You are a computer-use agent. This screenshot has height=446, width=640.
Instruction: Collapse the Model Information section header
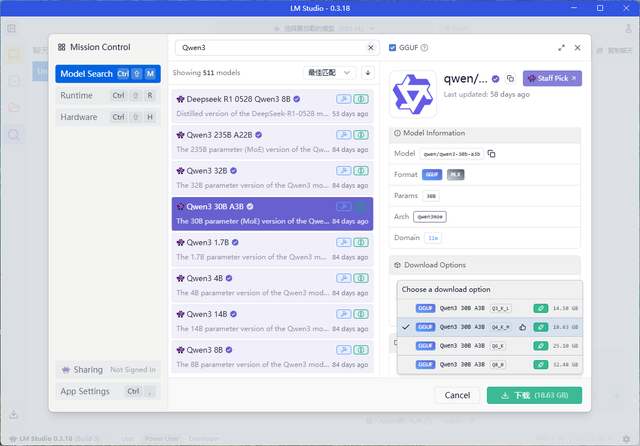pyautogui.click(x=484, y=133)
